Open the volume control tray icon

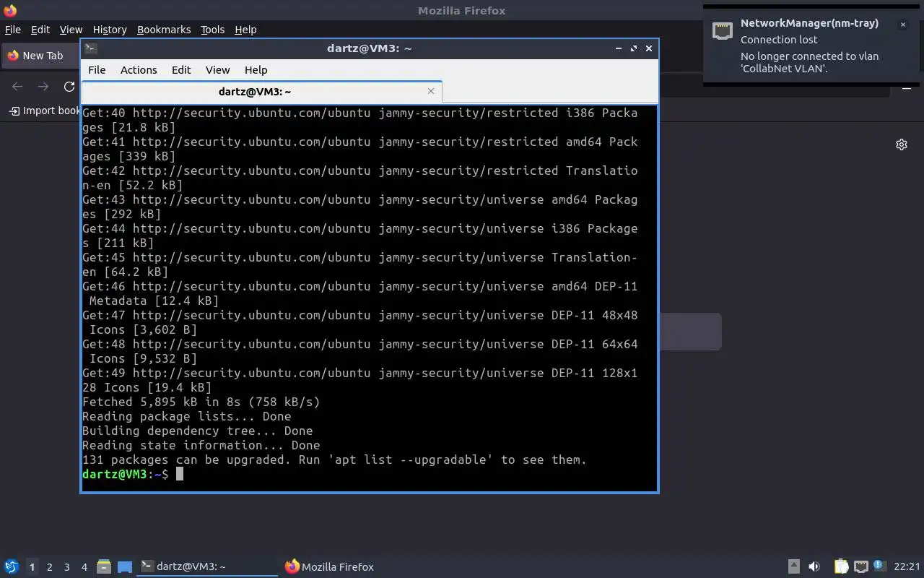[814, 566]
